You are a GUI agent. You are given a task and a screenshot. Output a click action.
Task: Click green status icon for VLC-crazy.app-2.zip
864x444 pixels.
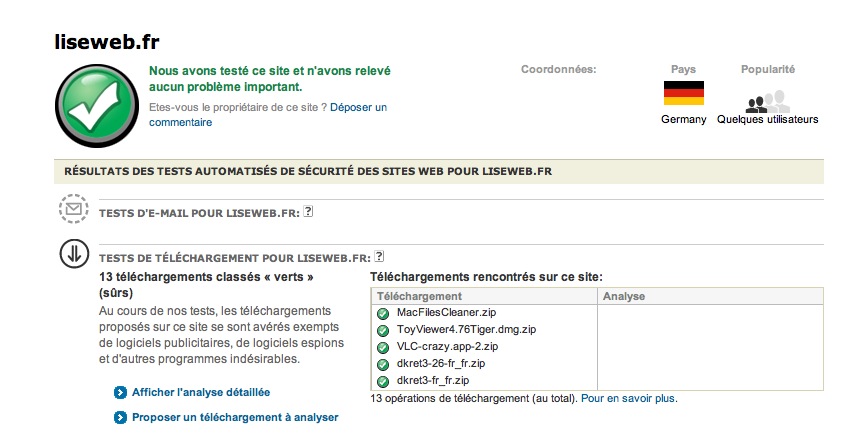(x=382, y=347)
